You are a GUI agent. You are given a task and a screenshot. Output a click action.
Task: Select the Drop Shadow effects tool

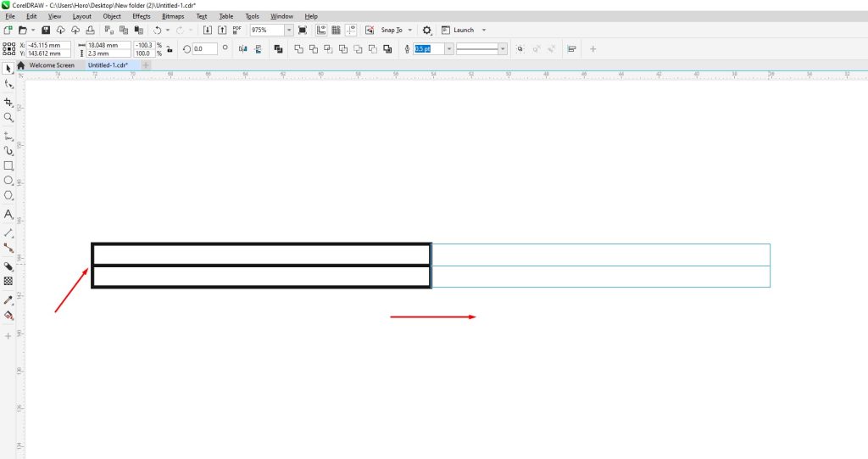click(8, 266)
